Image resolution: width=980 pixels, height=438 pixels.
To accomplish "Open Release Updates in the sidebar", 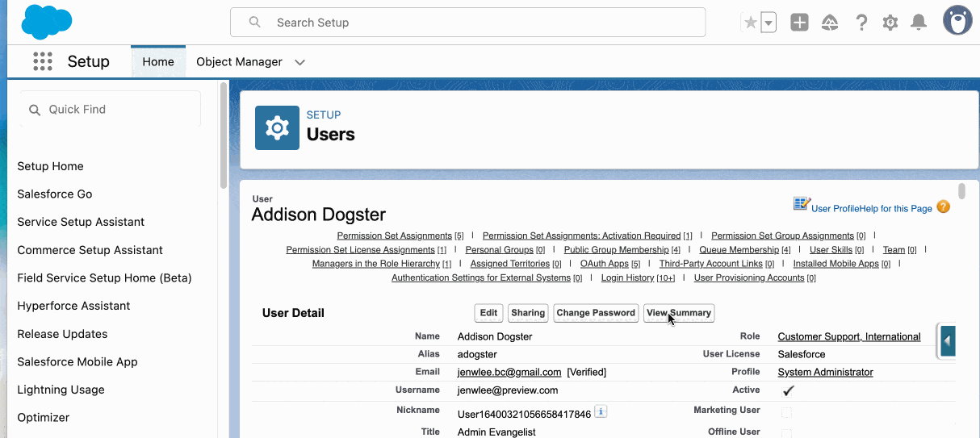I will pyautogui.click(x=62, y=334).
